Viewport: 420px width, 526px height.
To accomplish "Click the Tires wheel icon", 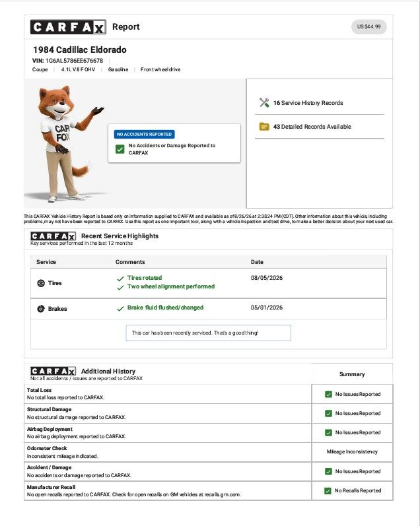I will (x=41, y=283).
